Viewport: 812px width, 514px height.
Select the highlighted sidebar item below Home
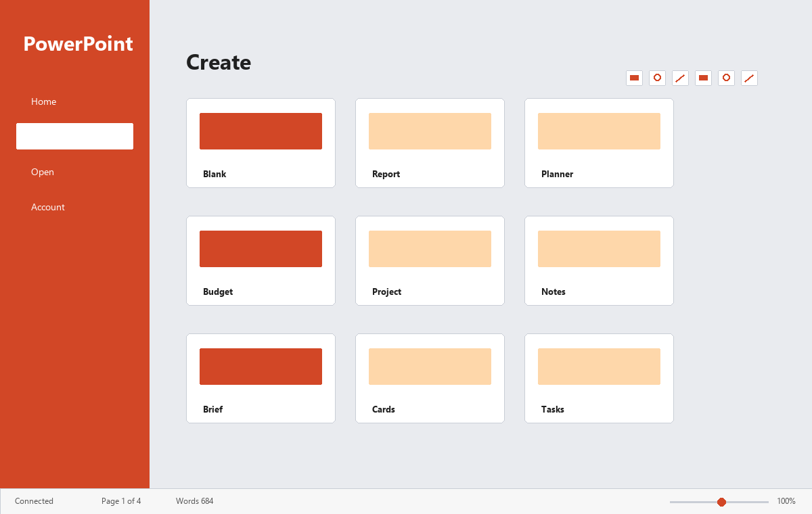(x=74, y=136)
